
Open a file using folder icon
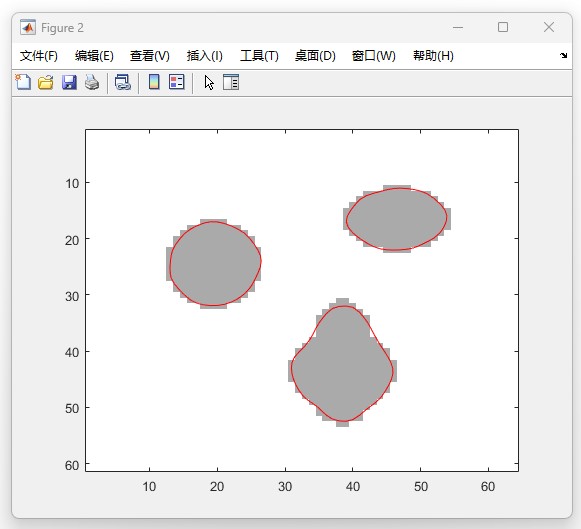point(46,82)
